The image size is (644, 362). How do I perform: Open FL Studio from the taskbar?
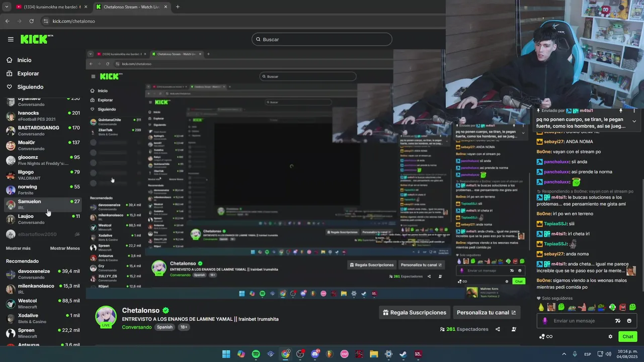coord(330,354)
